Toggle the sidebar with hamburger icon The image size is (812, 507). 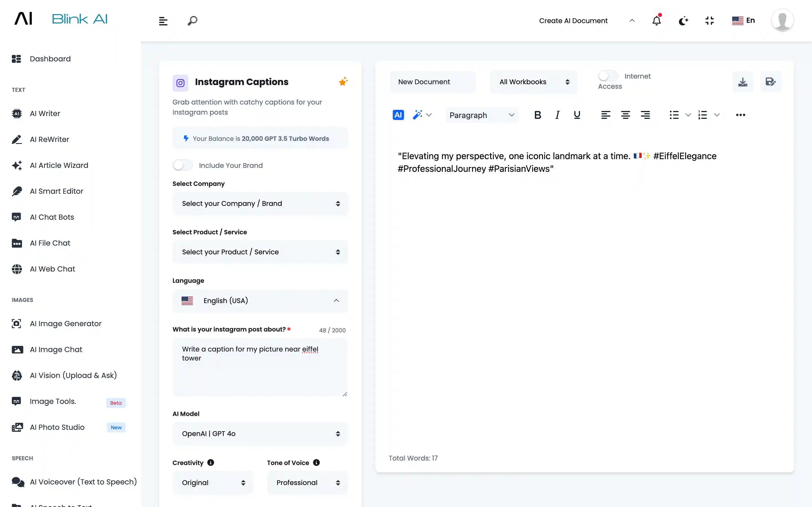point(163,21)
